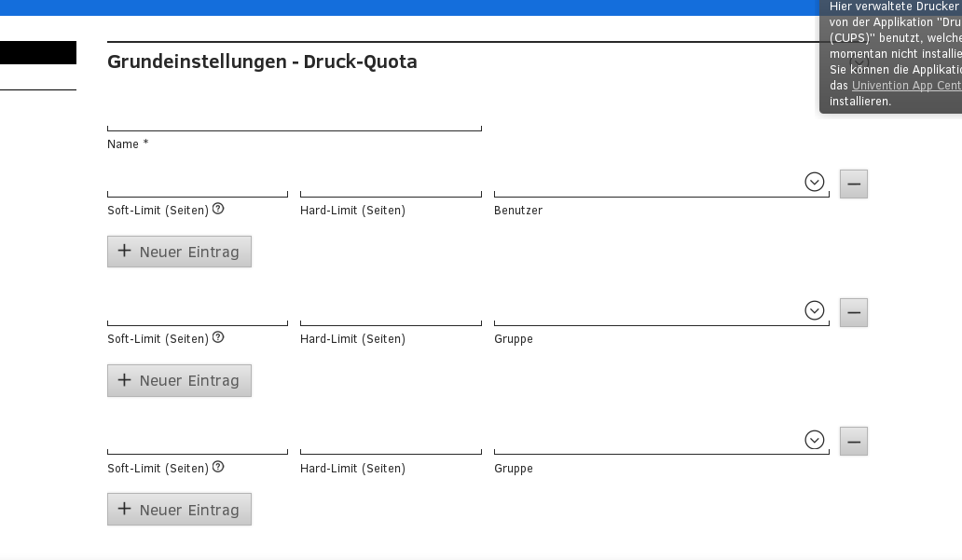This screenshot has width=962, height=560.
Task: Click the Soft-Limit field in Benutzer row
Action: coord(197,184)
